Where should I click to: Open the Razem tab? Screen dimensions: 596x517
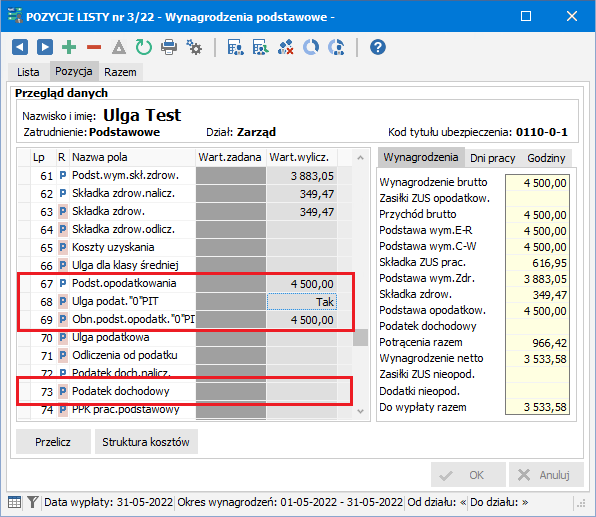click(x=120, y=72)
